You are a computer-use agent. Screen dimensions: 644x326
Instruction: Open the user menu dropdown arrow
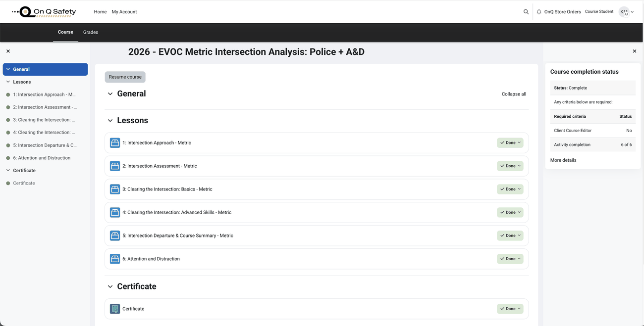[x=632, y=12]
